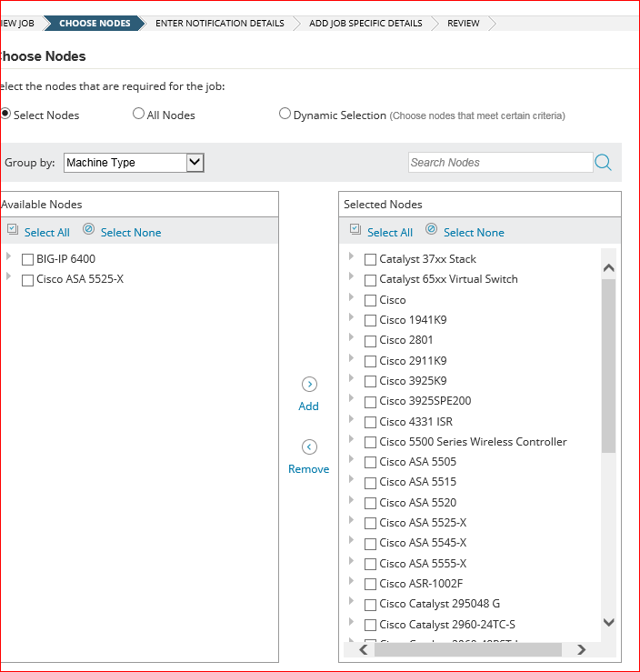Go back to the New Job step
This screenshot has width=640, height=672.
(17, 23)
